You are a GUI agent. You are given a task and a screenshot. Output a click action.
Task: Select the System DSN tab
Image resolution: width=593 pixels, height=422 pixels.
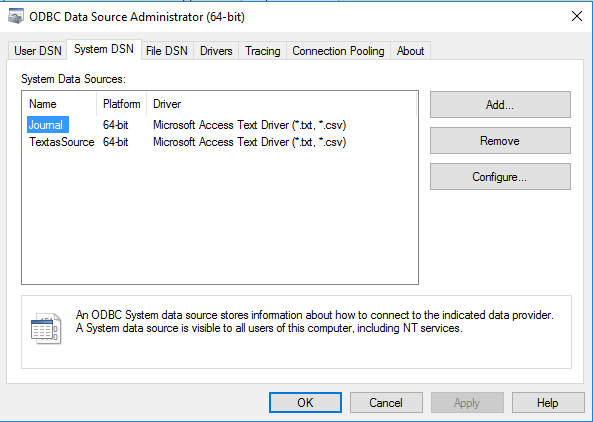pos(104,49)
